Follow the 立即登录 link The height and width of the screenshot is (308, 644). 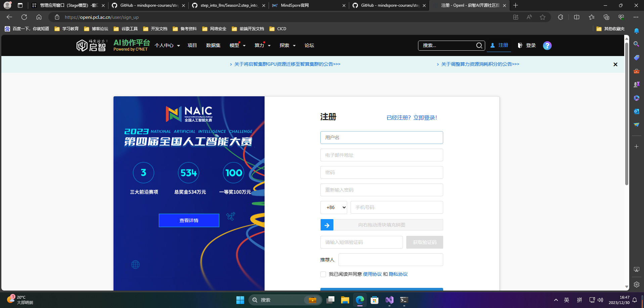425,117
